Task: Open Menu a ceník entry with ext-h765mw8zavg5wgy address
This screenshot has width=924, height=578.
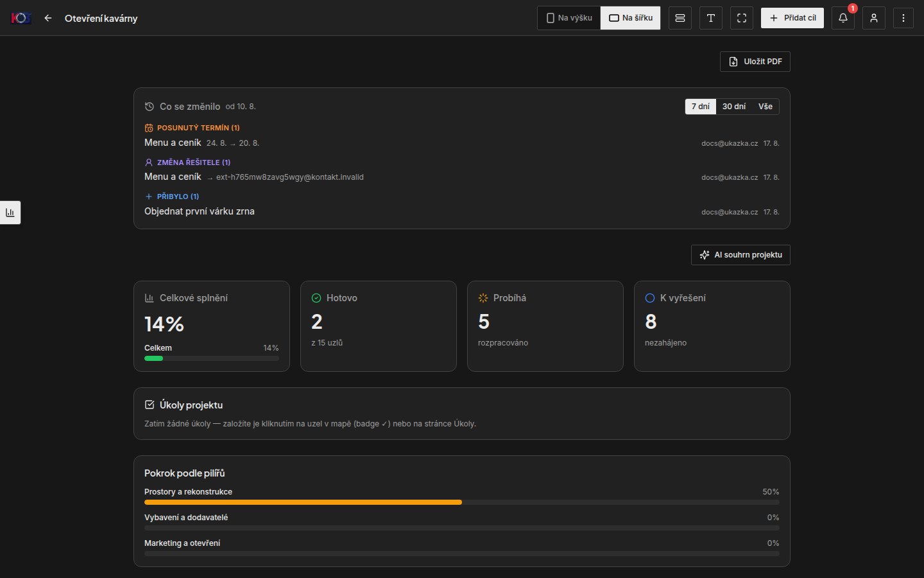Action: click(462, 177)
